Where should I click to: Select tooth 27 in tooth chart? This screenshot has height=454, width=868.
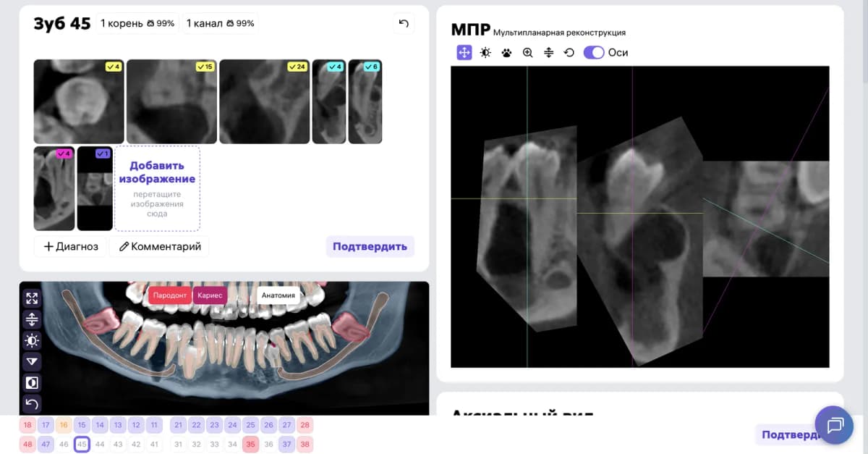[287, 425]
